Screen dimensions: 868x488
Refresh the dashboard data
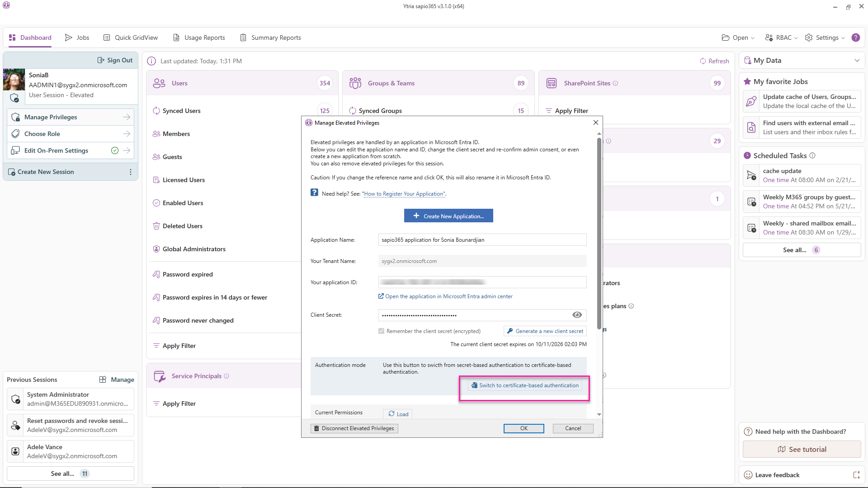point(714,61)
